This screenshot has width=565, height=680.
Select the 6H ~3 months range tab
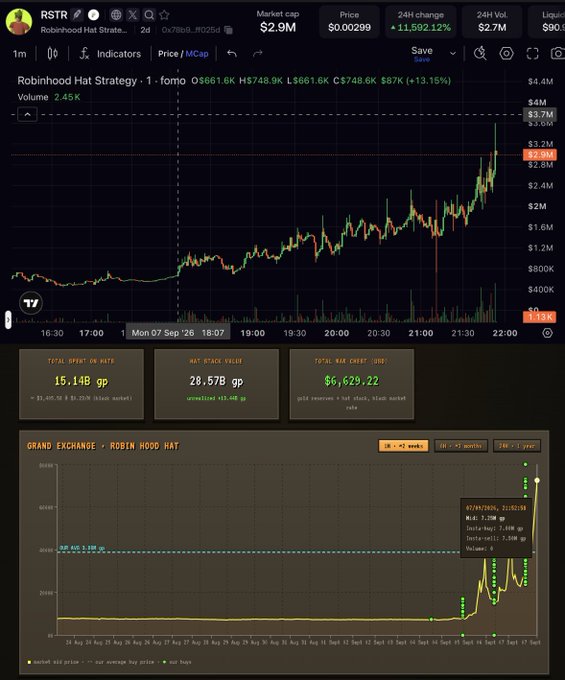[x=460, y=446]
